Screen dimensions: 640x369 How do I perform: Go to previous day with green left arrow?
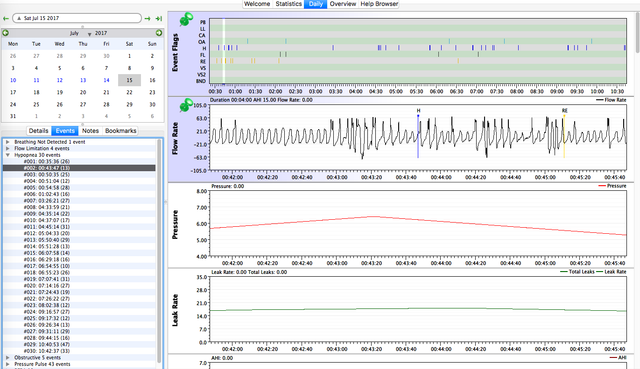point(6,18)
